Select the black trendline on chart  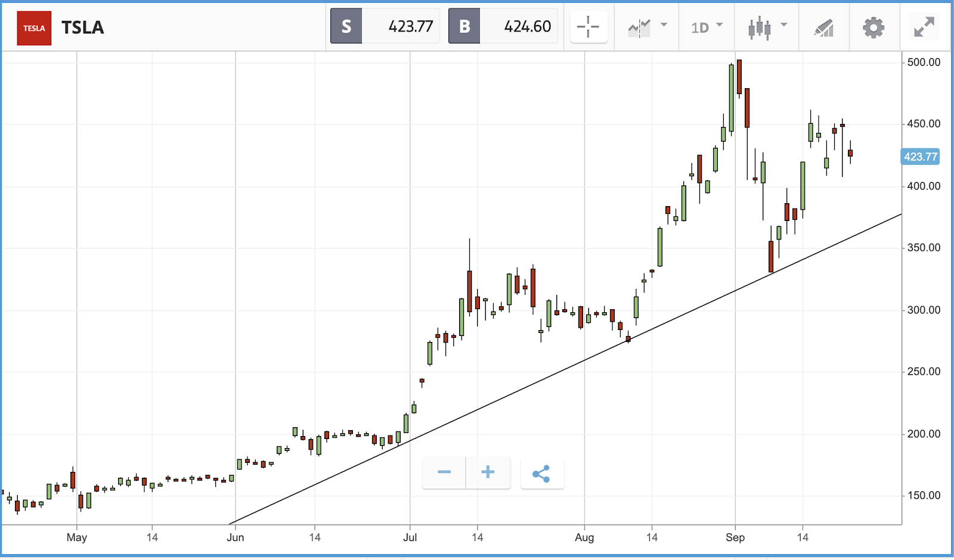tap(565, 369)
